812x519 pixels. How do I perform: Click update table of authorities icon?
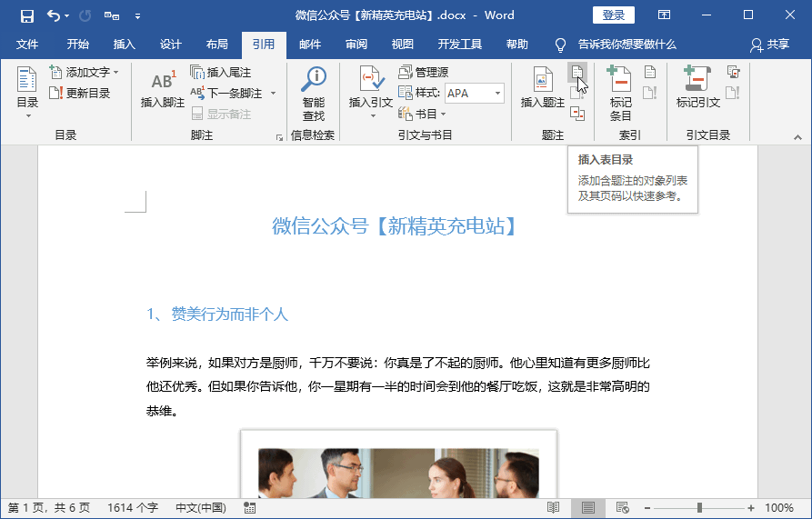(733, 93)
